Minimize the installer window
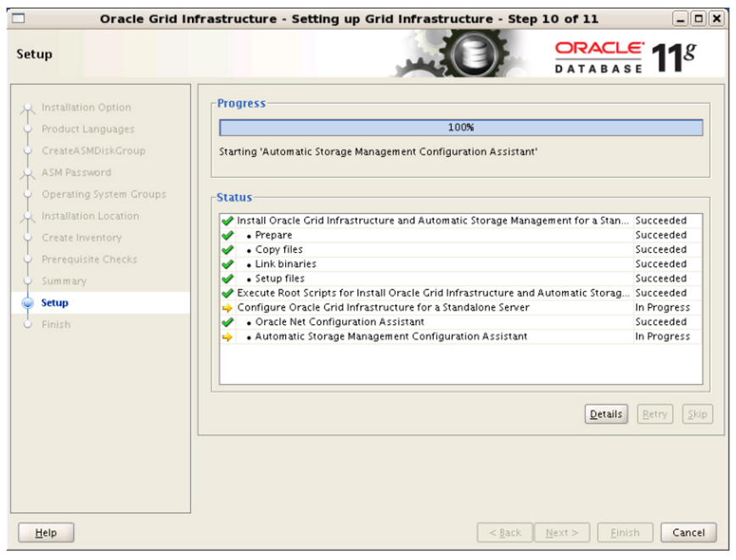The image size is (736, 560). click(681, 19)
